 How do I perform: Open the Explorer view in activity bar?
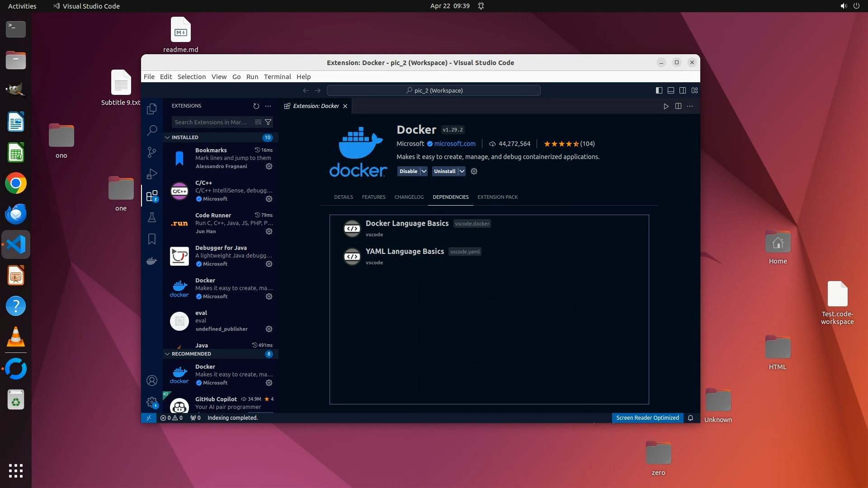tap(152, 109)
